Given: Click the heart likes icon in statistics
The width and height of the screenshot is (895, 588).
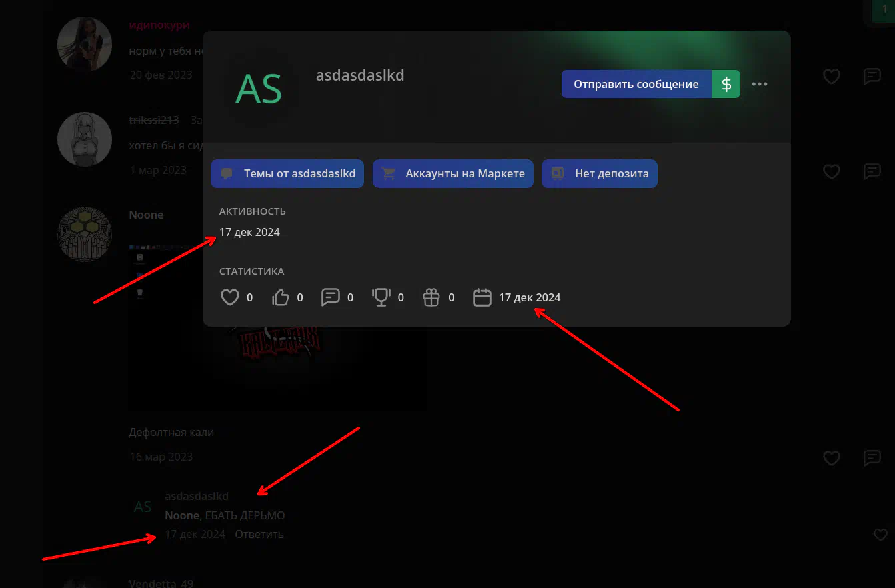Looking at the screenshot, I should coord(230,297).
